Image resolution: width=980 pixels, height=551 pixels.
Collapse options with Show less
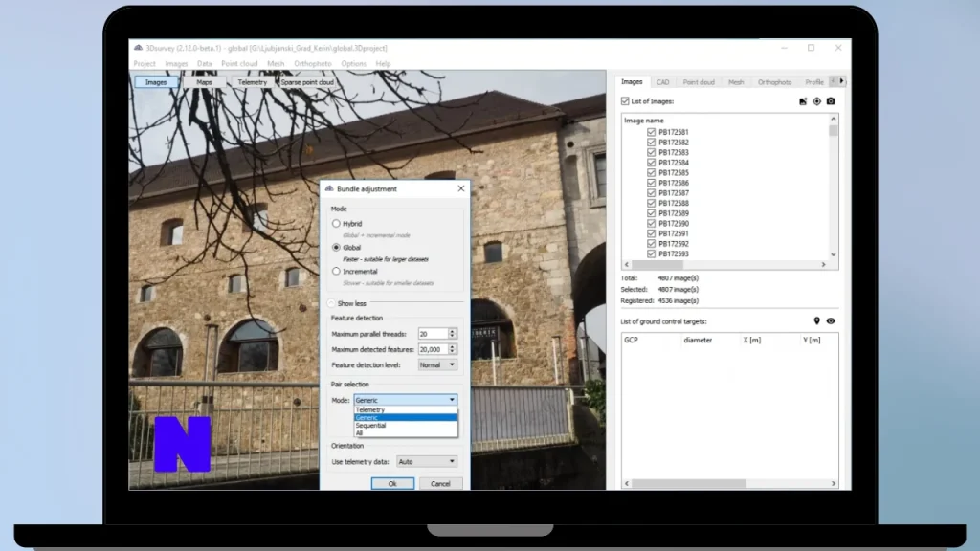[x=346, y=303]
